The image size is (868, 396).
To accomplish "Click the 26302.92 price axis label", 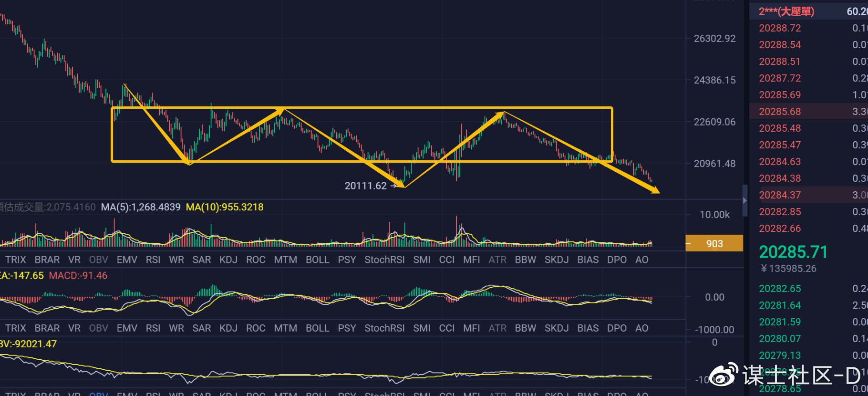I will 714,39.
